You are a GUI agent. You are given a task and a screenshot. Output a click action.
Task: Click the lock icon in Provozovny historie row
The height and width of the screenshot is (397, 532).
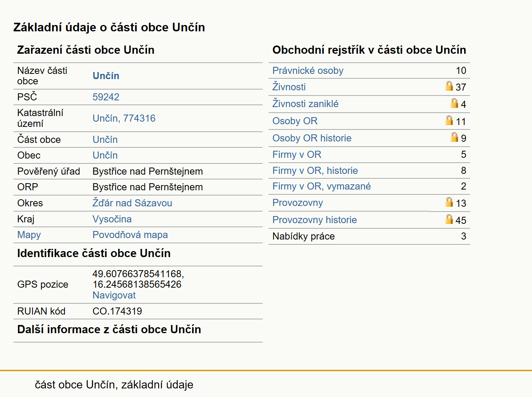[x=449, y=219]
